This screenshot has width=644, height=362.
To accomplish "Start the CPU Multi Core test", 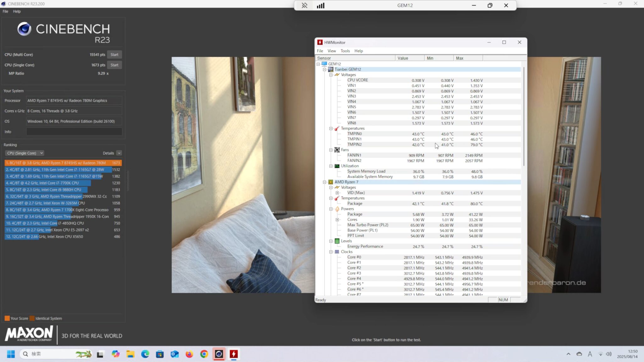I will [114, 54].
